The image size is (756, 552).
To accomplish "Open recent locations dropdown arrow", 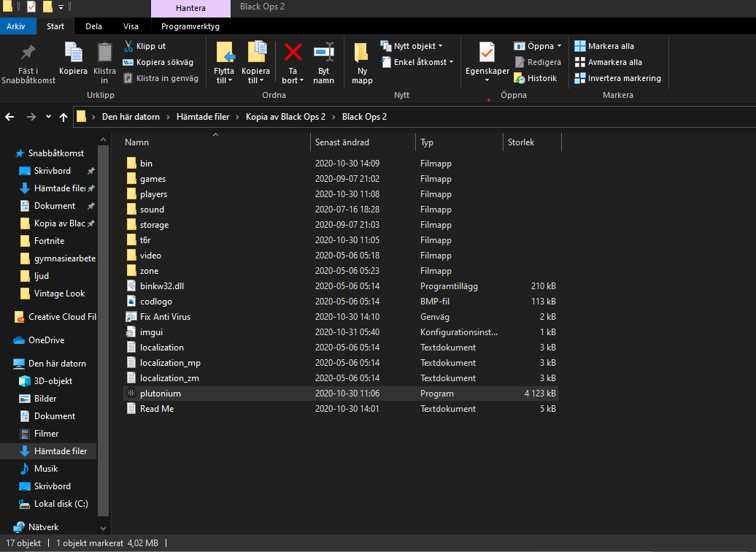I will pos(48,117).
